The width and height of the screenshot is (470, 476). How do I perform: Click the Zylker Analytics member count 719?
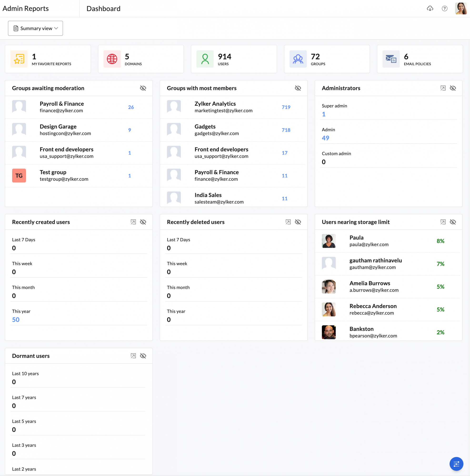coord(286,107)
